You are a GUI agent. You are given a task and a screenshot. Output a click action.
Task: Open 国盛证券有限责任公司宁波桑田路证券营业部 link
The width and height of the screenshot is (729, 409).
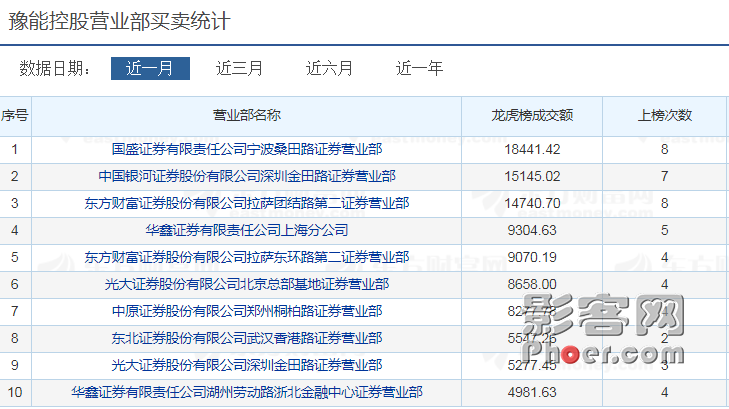point(247,149)
